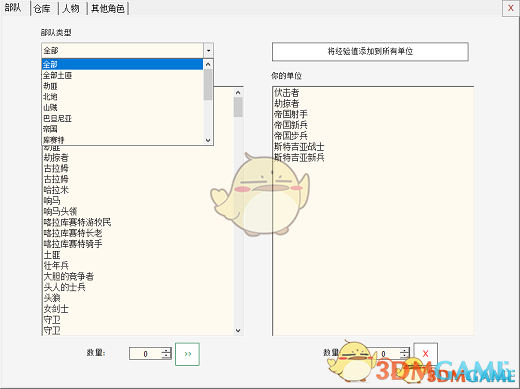Switch to the 其他角色 tab

[108, 8]
